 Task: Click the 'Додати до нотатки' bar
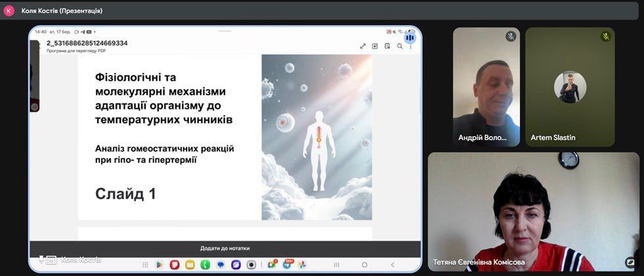pyautogui.click(x=225, y=248)
